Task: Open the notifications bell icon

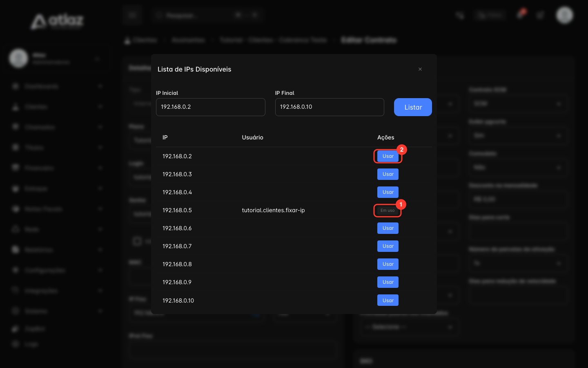Action: coord(521,15)
